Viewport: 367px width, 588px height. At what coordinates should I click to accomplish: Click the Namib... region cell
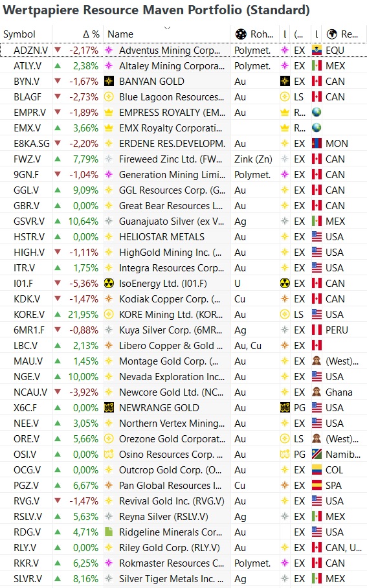343,455
